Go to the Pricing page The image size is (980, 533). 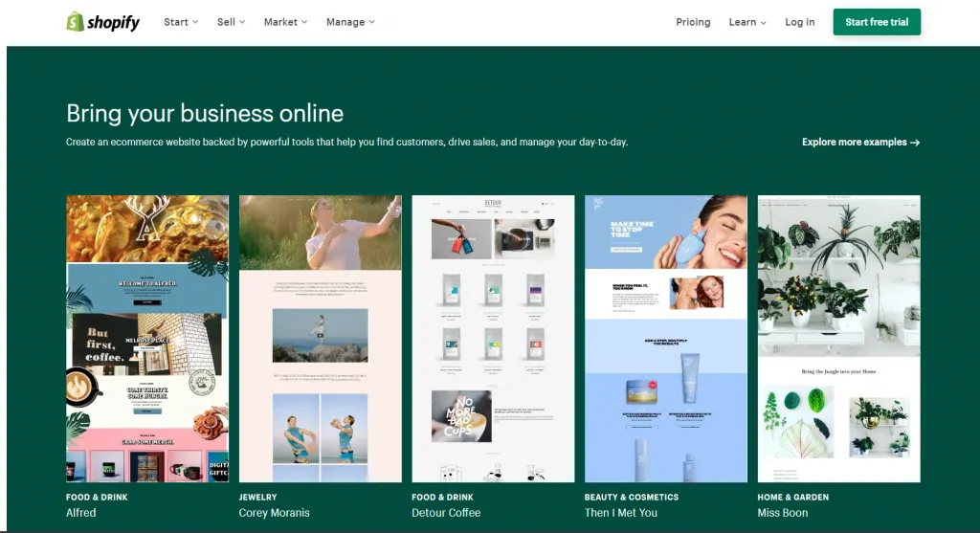693,22
